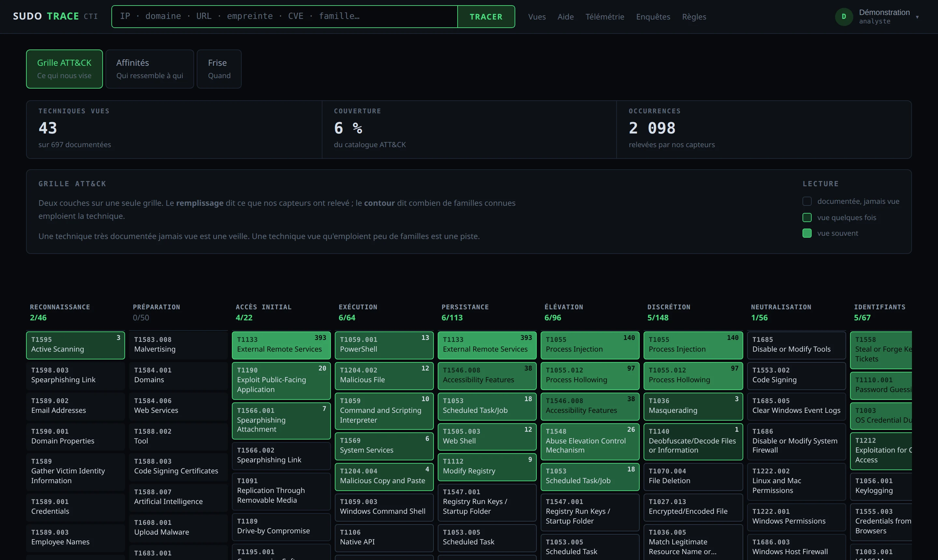Open T1548 Abuse Elevation Control Mechanism tile

click(x=590, y=441)
